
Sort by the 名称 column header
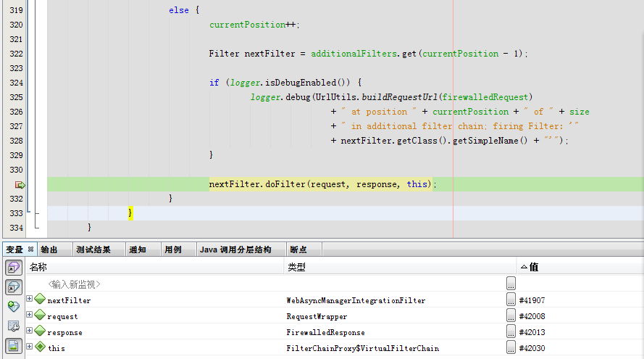(154, 267)
